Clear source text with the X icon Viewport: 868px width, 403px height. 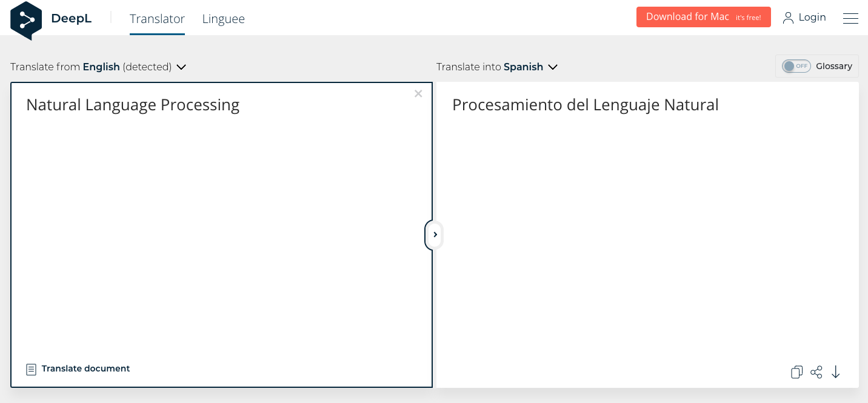(418, 93)
